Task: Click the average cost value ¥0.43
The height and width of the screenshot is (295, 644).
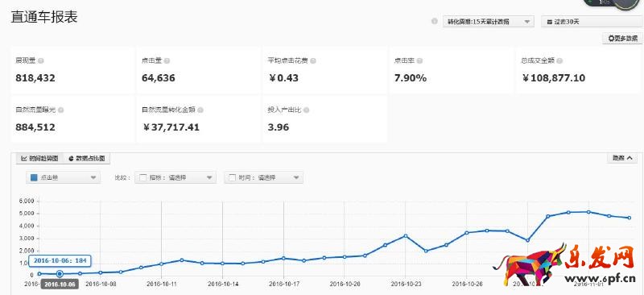Action: click(283, 78)
